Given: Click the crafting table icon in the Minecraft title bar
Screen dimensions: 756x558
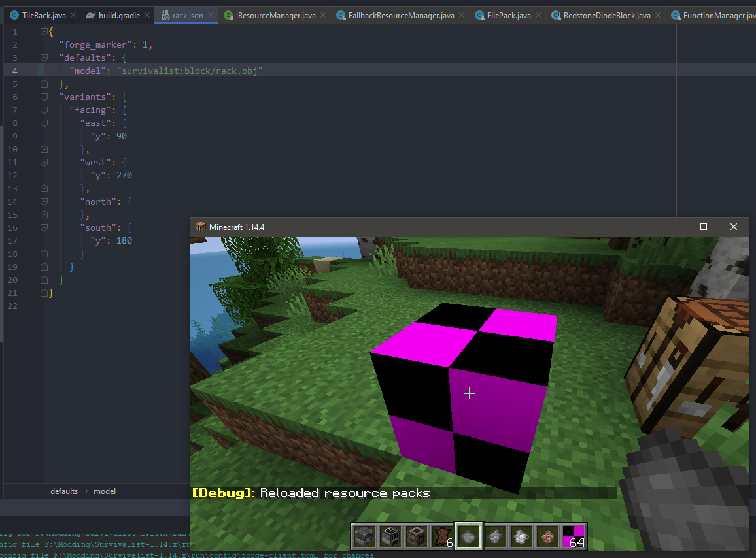Looking at the screenshot, I should point(200,227).
